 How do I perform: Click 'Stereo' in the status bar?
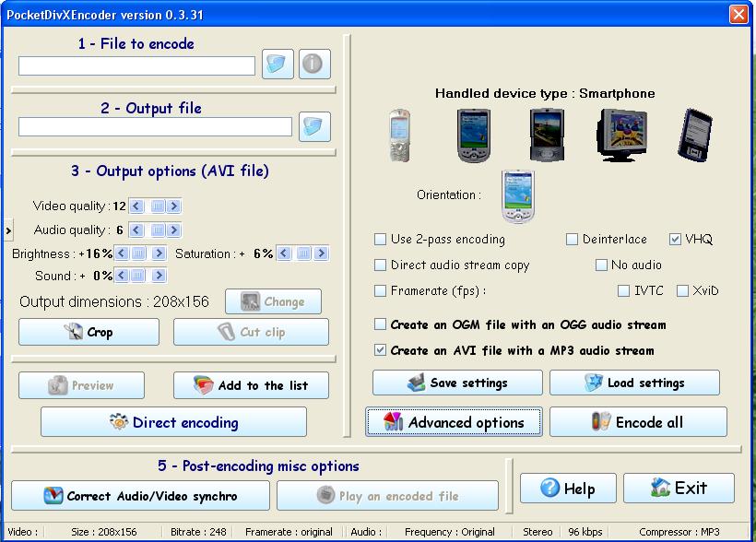[x=537, y=532]
